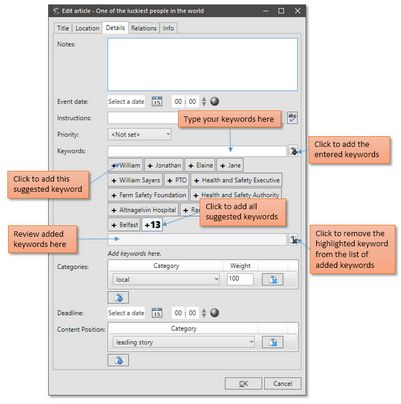Click the Event date minutes field

point(193,101)
